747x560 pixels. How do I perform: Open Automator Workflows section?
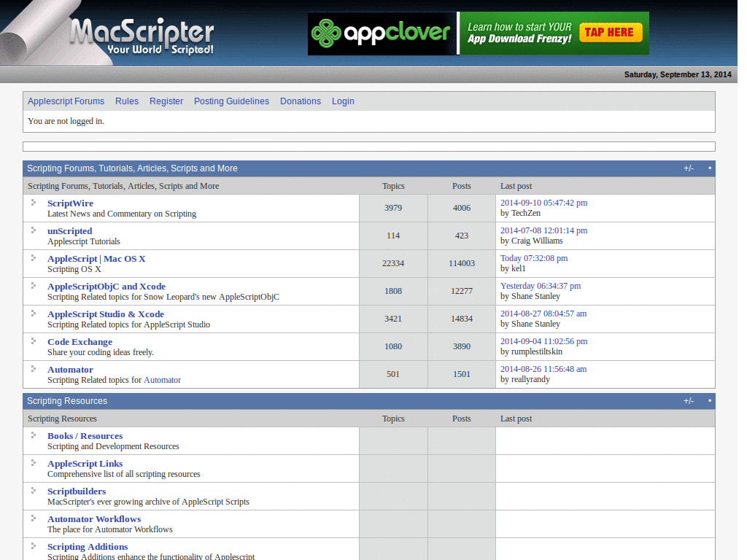click(94, 518)
